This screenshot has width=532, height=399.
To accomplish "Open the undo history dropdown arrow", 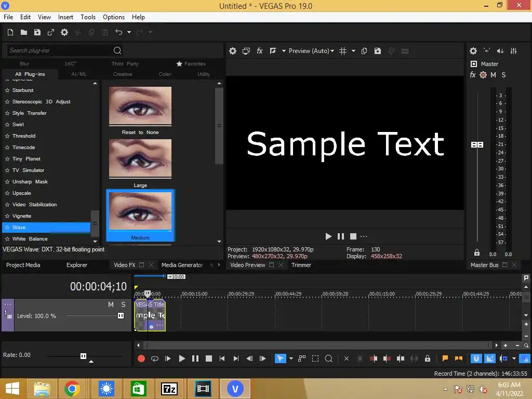I will pos(129,32).
